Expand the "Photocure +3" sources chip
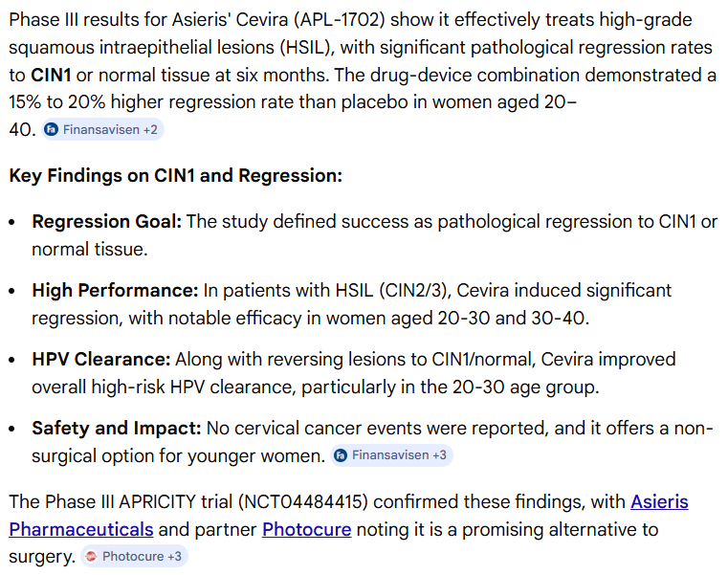This screenshot has width=728, height=575. (142, 556)
